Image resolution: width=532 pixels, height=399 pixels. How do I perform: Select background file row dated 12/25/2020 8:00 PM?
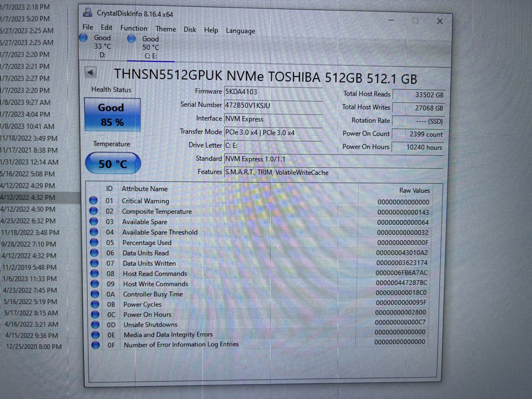point(34,346)
